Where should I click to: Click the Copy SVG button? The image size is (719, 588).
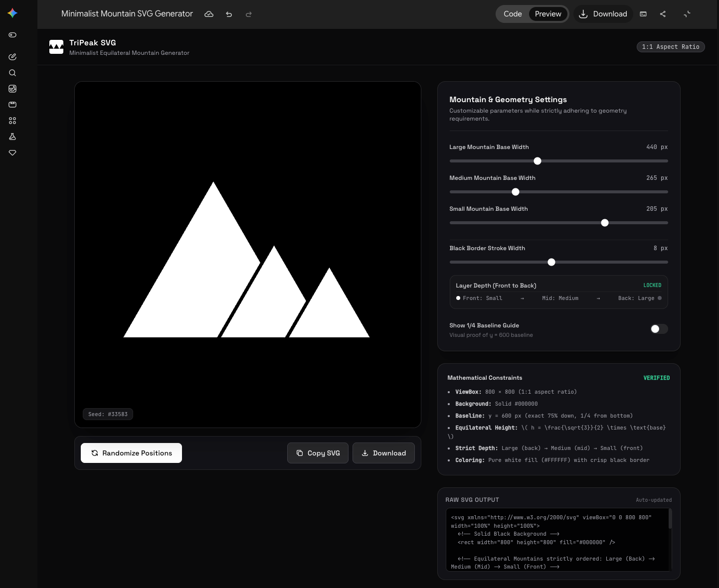(318, 453)
